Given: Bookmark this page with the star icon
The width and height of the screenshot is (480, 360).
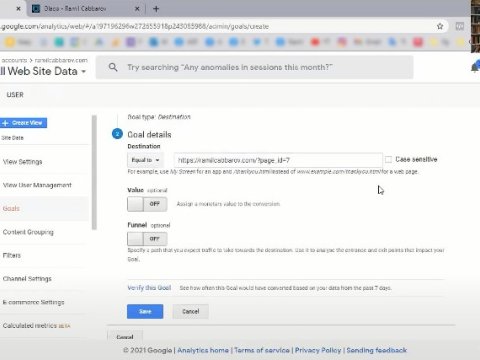Looking at the screenshot, I should click(x=440, y=26).
